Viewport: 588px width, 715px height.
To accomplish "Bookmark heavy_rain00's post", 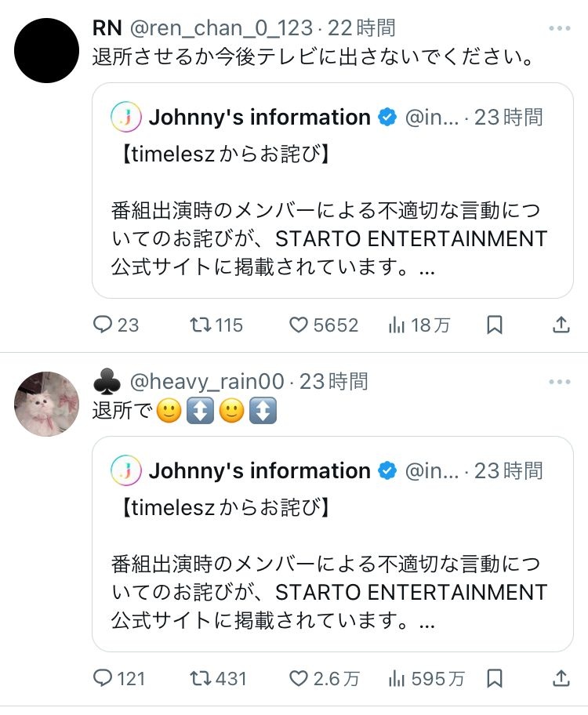I will pyautogui.click(x=495, y=677).
